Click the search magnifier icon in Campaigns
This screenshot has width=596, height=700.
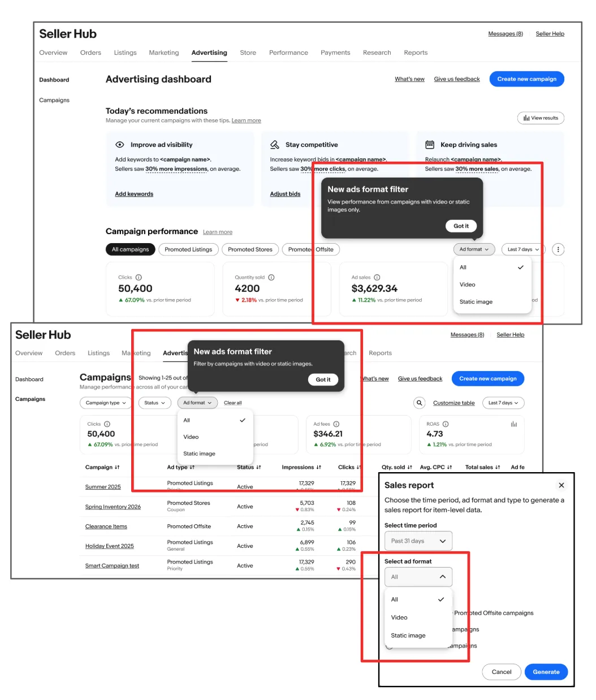point(419,403)
